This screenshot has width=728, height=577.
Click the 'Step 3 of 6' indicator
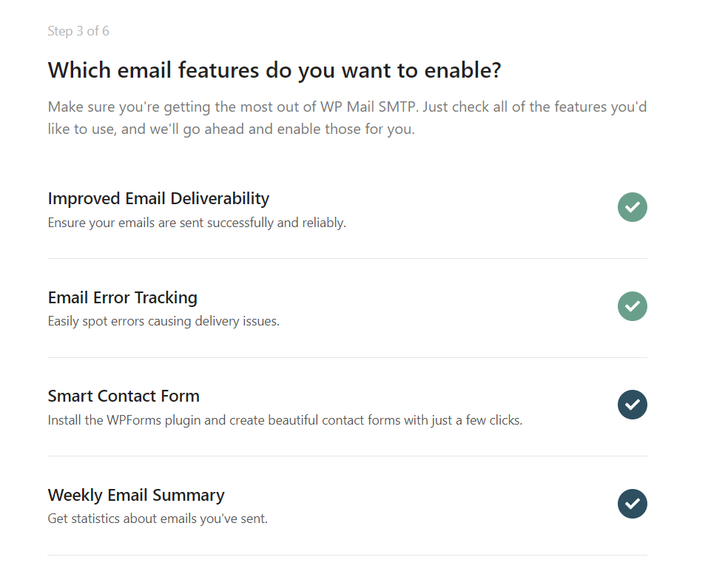pyautogui.click(x=78, y=31)
